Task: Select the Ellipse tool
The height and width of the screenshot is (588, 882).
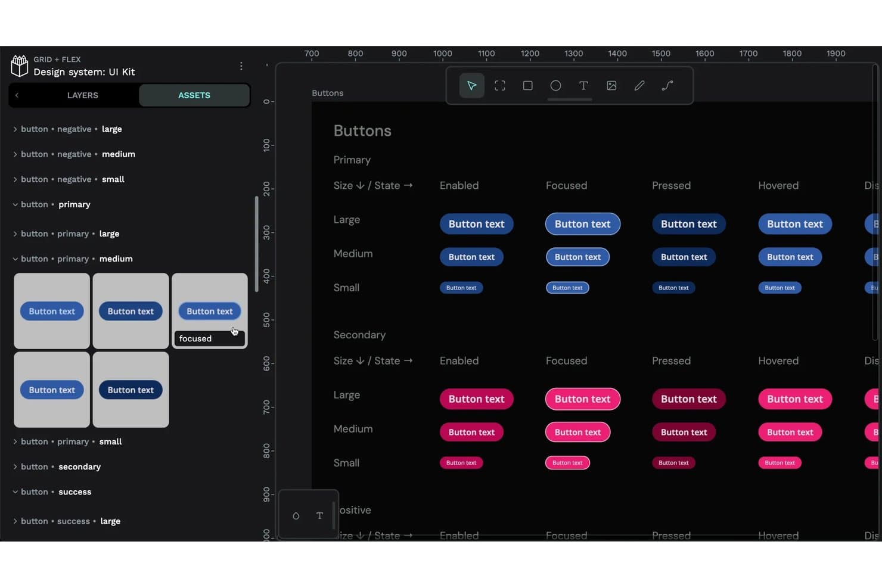Action: (x=555, y=86)
